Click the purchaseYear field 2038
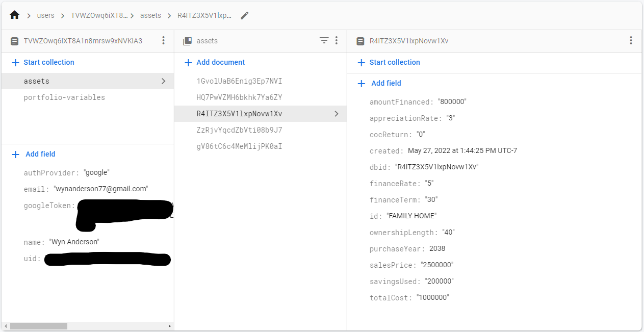644x332 pixels. (407, 249)
